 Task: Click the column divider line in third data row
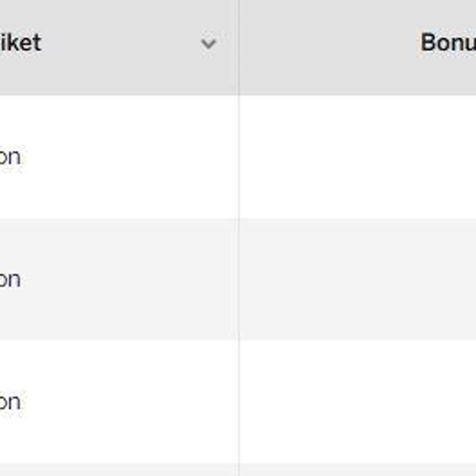click(239, 402)
